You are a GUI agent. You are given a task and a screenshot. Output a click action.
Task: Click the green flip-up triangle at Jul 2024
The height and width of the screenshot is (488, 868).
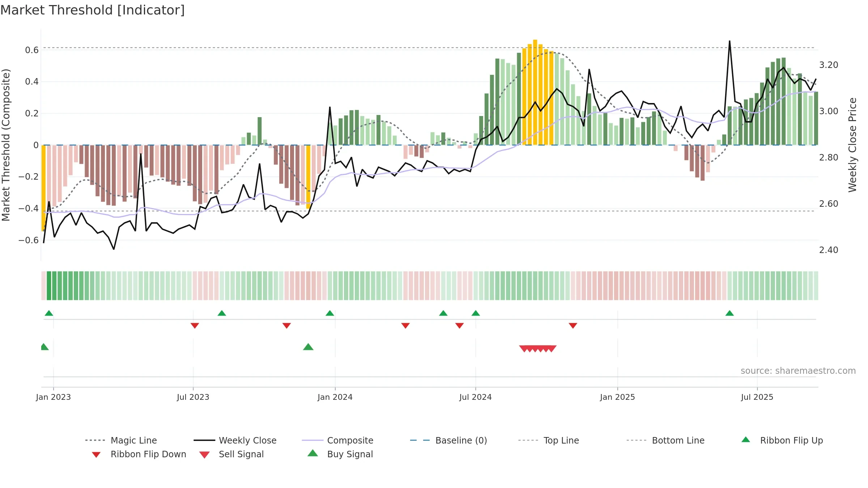point(476,313)
